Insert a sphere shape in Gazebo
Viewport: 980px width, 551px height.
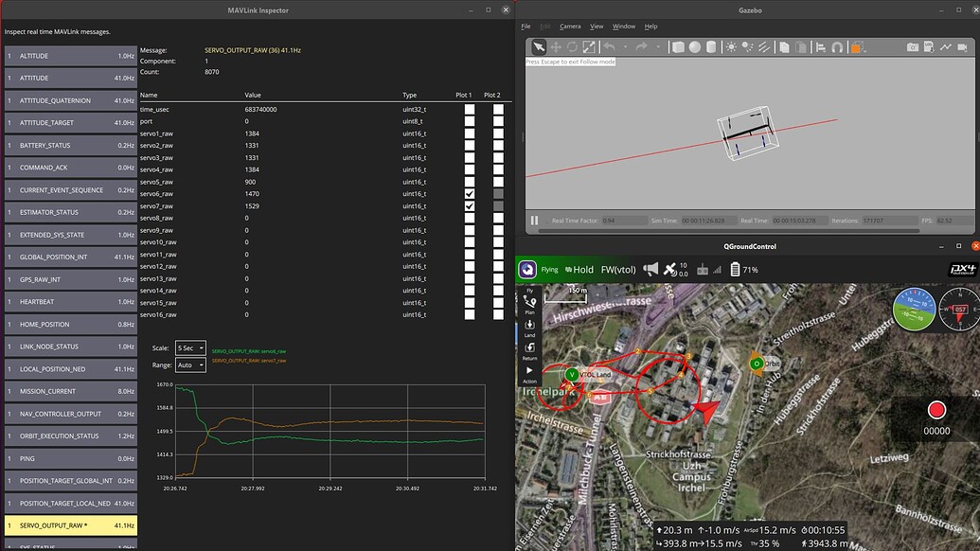coord(695,46)
